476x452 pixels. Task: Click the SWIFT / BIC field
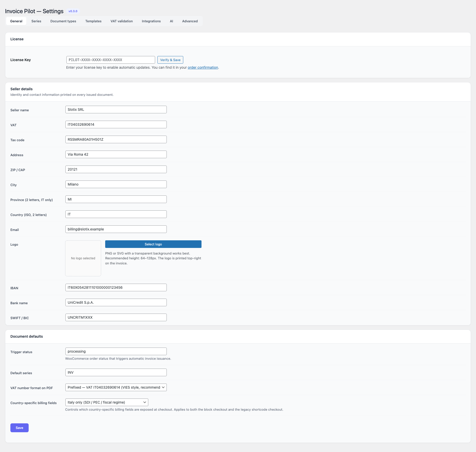(116, 317)
